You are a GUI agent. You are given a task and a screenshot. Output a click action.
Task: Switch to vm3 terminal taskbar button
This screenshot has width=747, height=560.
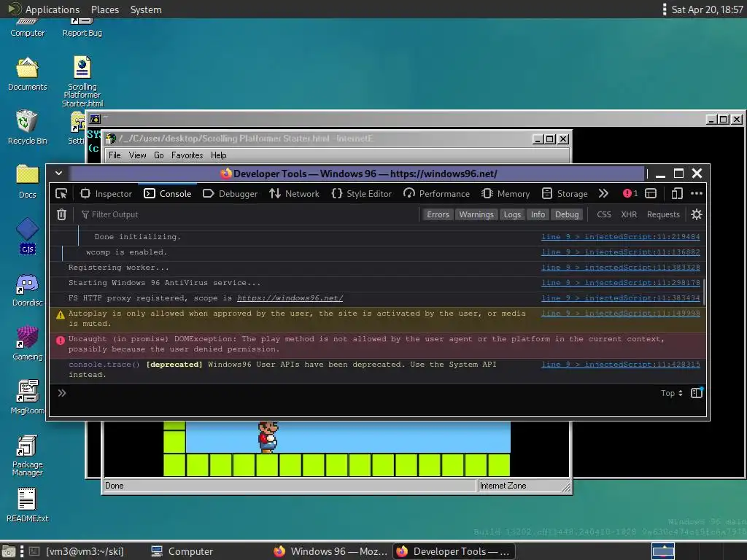coord(76,551)
